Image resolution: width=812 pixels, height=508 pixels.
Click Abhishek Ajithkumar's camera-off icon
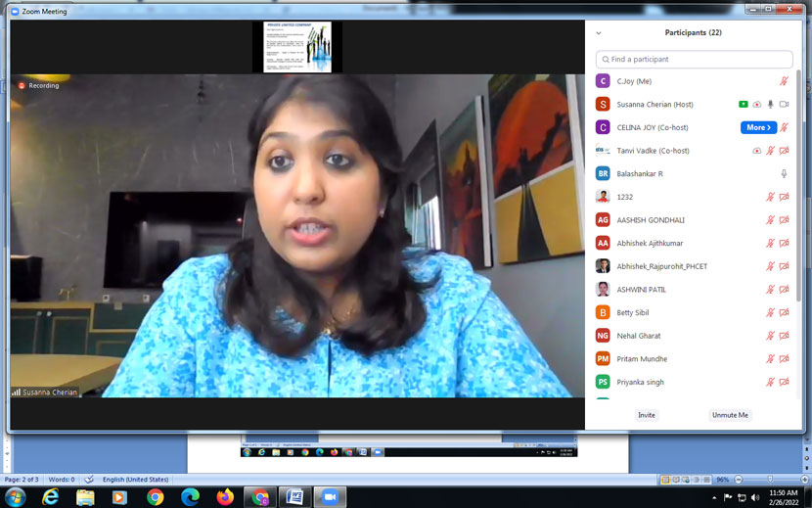point(784,243)
